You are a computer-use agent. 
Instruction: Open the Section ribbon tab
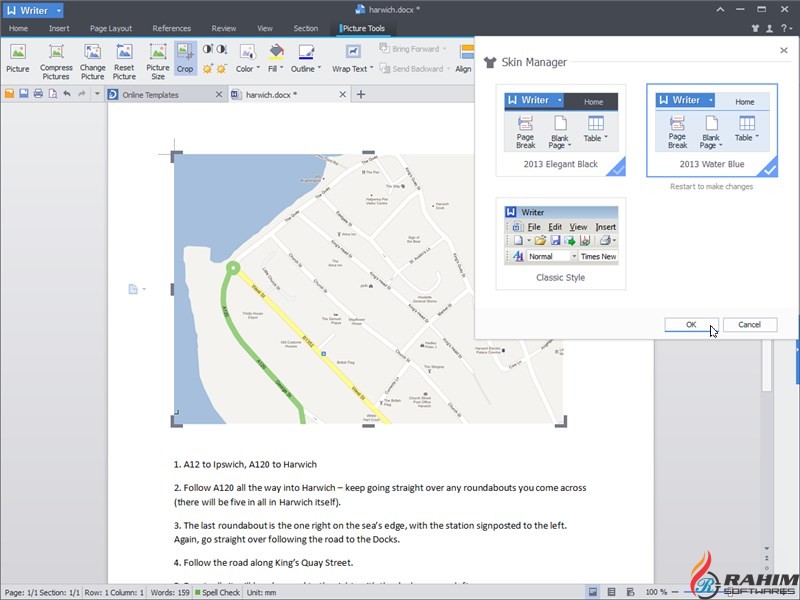pyautogui.click(x=306, y=29)
